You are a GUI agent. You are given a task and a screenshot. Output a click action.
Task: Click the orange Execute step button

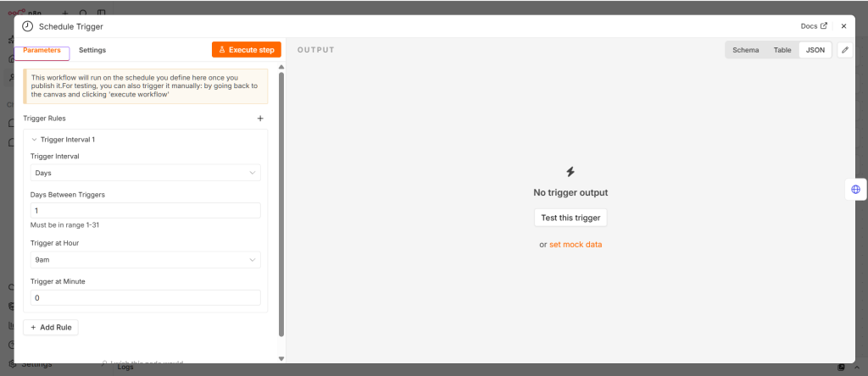(x=247, y=50)
